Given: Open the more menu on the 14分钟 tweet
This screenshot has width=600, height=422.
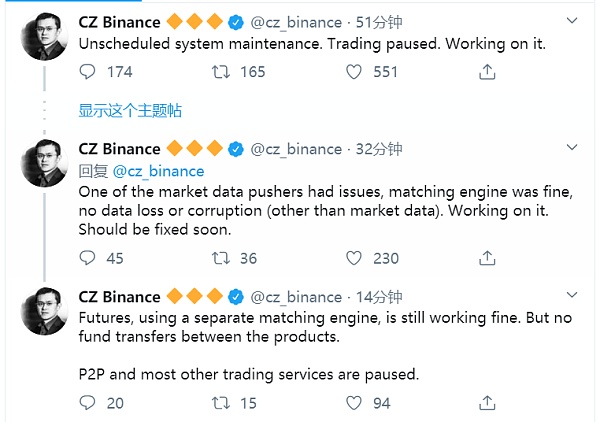Looking at the screenshot, I should [571, 295].
